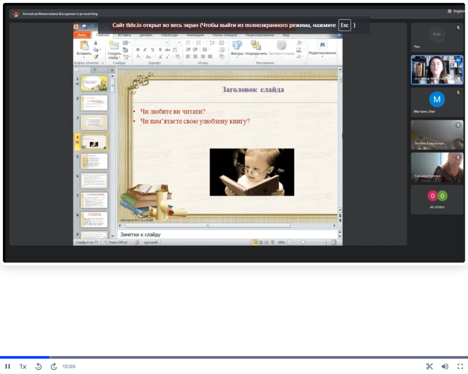This screenshot has height=374, width=468.
Task: Center text in paragraph group
Action: click(195, 57)
